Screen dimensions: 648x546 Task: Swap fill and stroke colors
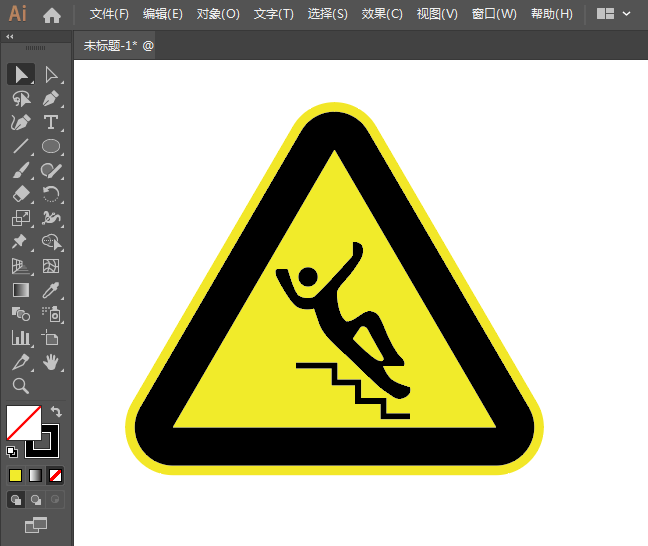coord(56,412)
